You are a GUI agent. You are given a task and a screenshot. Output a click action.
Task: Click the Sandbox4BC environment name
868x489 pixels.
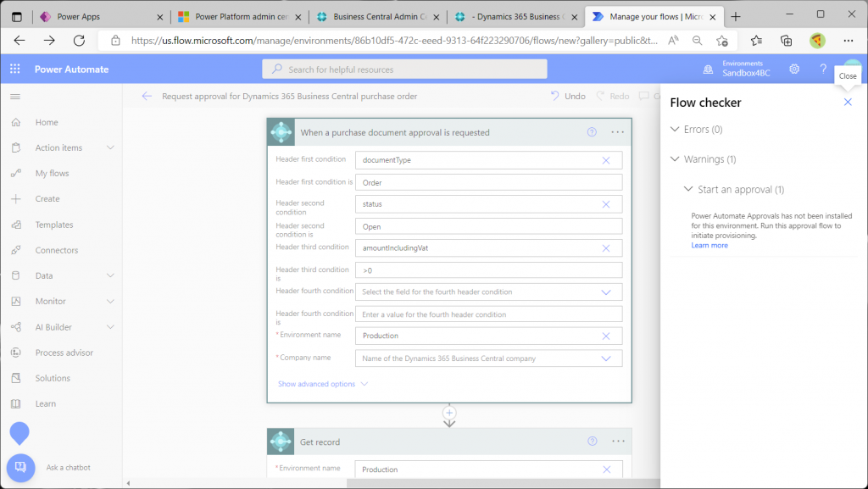pyautogui.click(x=746, y=73)
